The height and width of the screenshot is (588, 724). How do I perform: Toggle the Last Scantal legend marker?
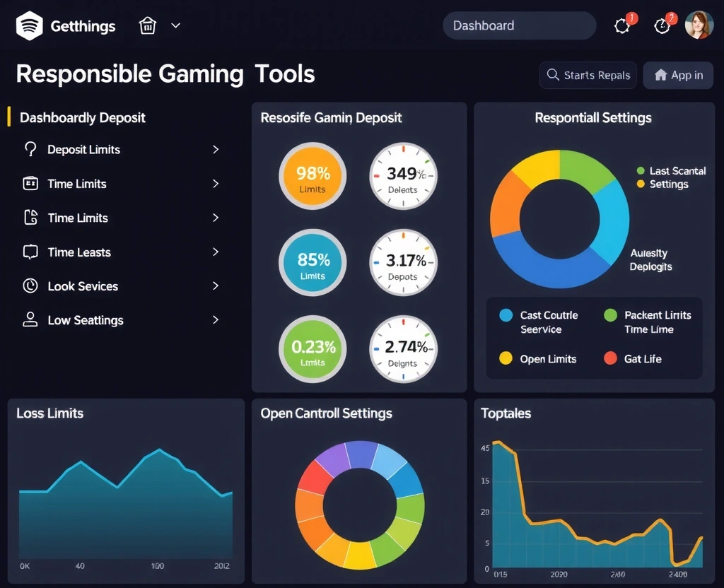[641, 171]
